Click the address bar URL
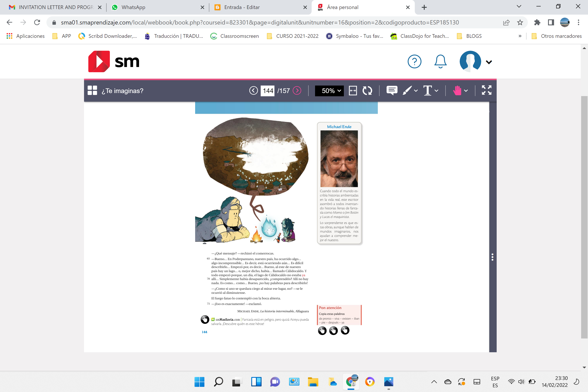This screenshot has width=588, height=392. (x=260, y=23)
